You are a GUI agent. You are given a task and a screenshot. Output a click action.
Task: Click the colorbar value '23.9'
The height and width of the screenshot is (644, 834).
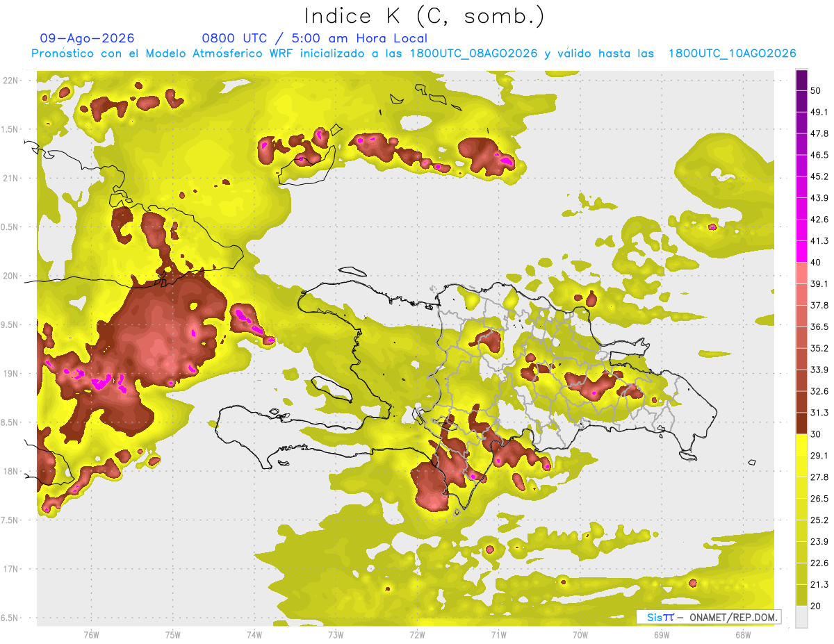(819, 541)
